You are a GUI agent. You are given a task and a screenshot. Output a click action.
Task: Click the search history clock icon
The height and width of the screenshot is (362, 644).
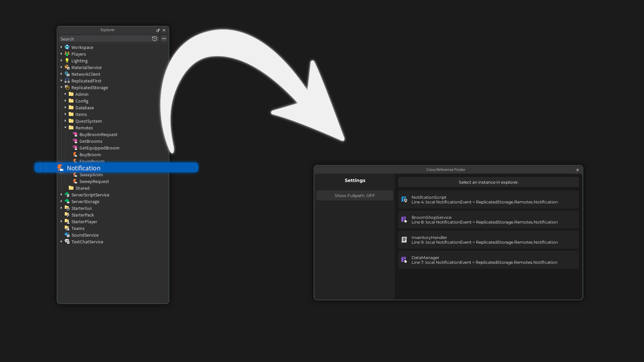[x=155, y=39]
